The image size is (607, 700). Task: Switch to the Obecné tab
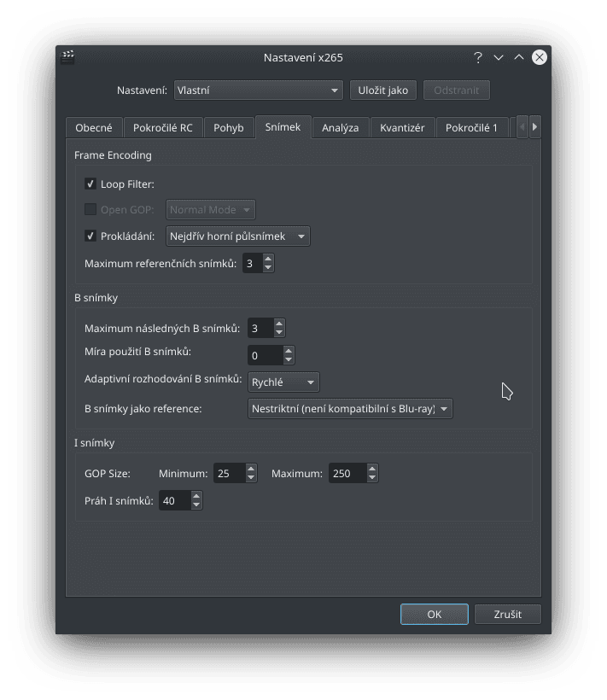tap(94, 126)
